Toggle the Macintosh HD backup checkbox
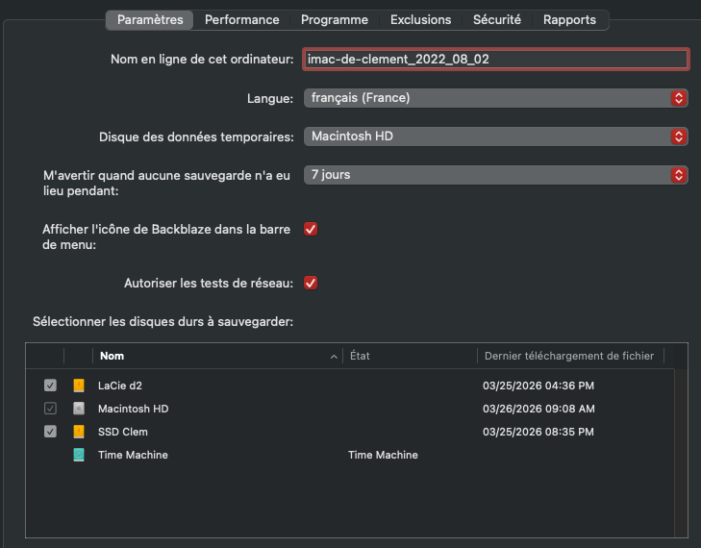The width and height of the screenshot is (701, 548). (50, 408)
